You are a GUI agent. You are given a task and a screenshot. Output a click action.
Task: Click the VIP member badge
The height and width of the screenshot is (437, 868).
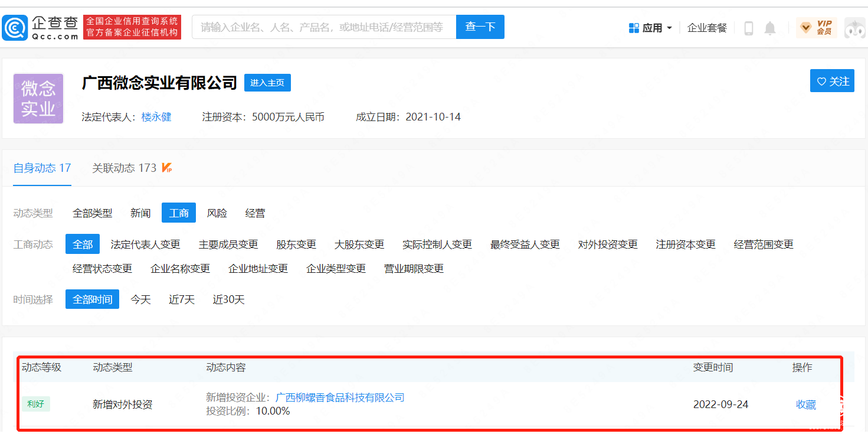tap(816, 28)
